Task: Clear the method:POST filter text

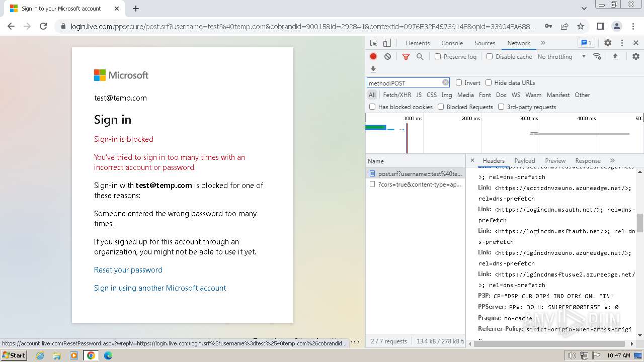Action: click(x=445, y=82)
